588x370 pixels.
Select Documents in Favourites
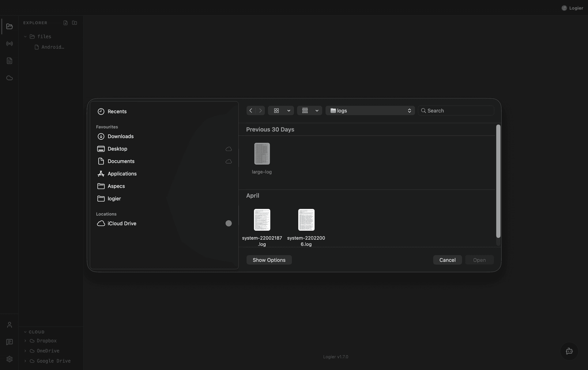(164, 161)
